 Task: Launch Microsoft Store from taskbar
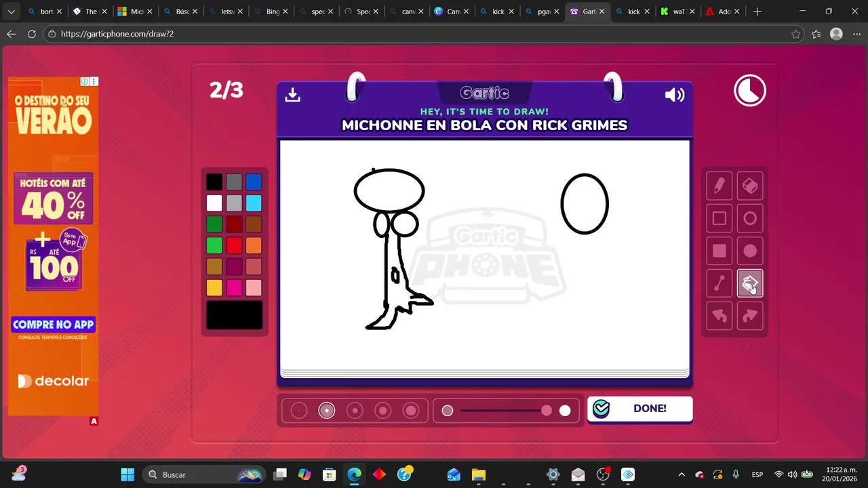coord(329,474)
